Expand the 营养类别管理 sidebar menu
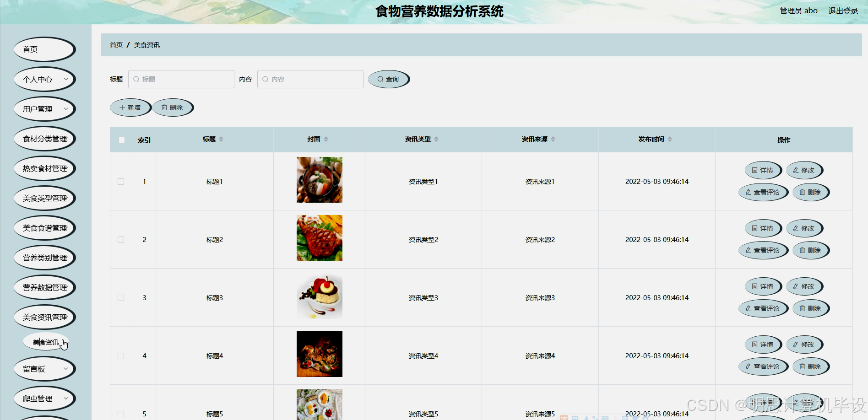The height and width of the screenshot is (420, 868). pyautogui.click(x=44, y=258)
